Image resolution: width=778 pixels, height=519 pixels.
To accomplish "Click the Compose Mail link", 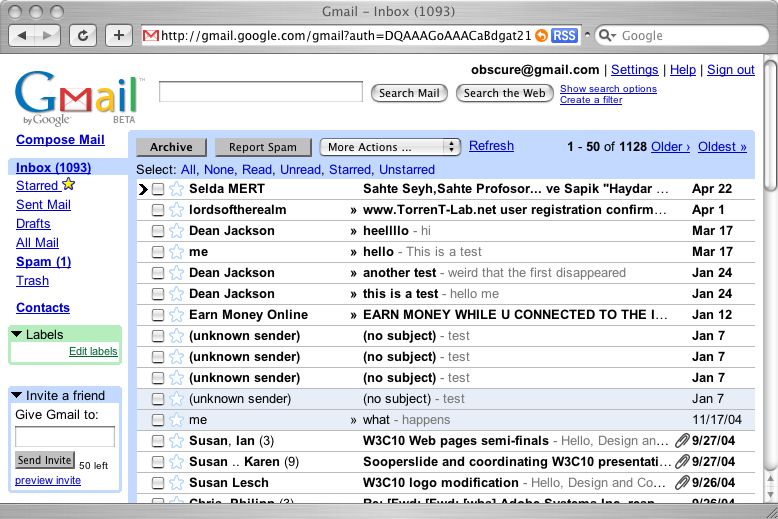I will [60, 140].
